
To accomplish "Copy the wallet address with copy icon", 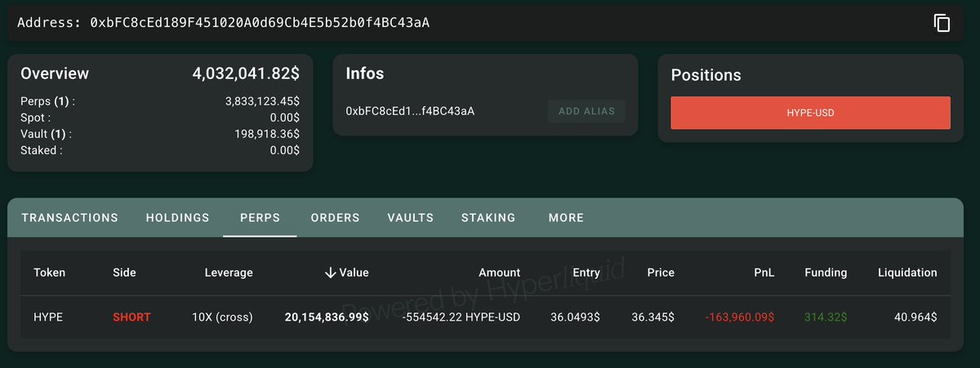I will click(942, 23).
